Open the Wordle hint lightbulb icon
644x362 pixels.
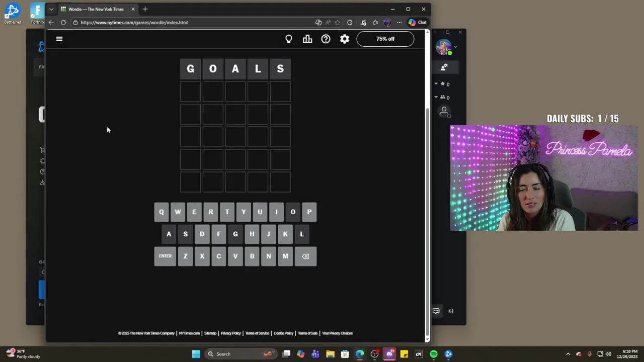pos(289,39)
